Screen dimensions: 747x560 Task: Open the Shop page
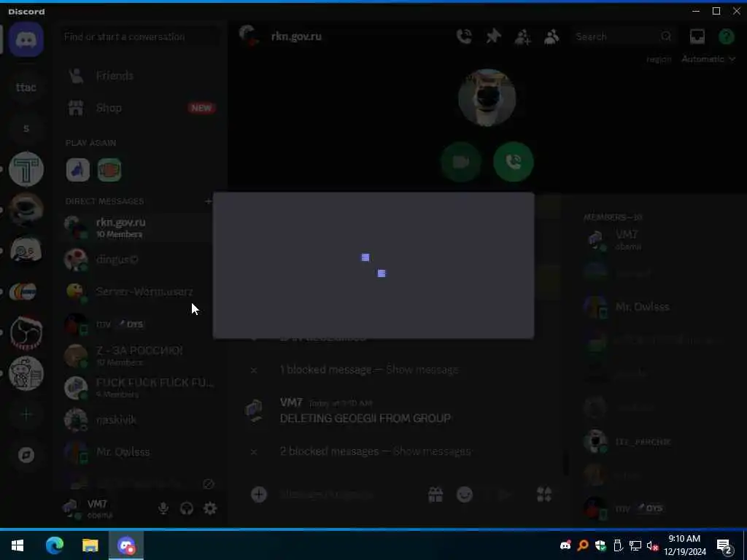pyautogui.click(x=141, y=108)
